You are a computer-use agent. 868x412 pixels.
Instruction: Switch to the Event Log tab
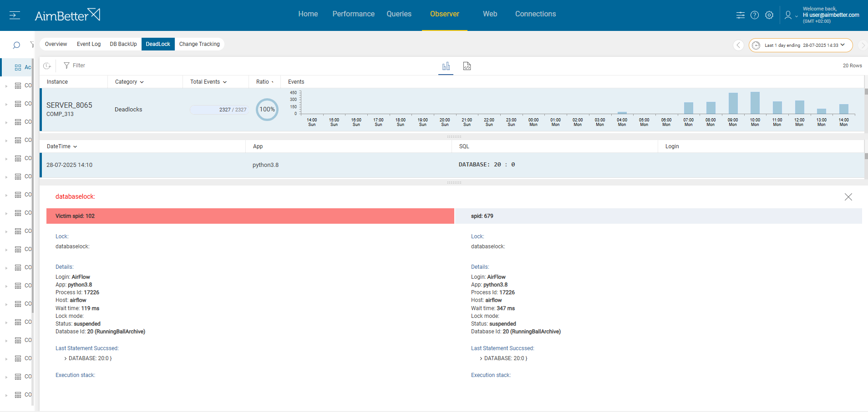pos(89,44)
